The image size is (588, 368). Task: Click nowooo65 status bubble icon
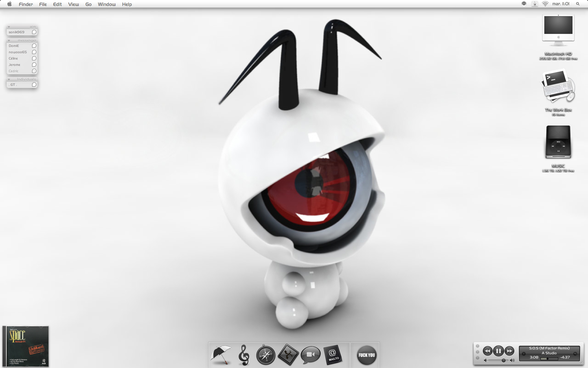pyautogui.click(x=34, y=52)
